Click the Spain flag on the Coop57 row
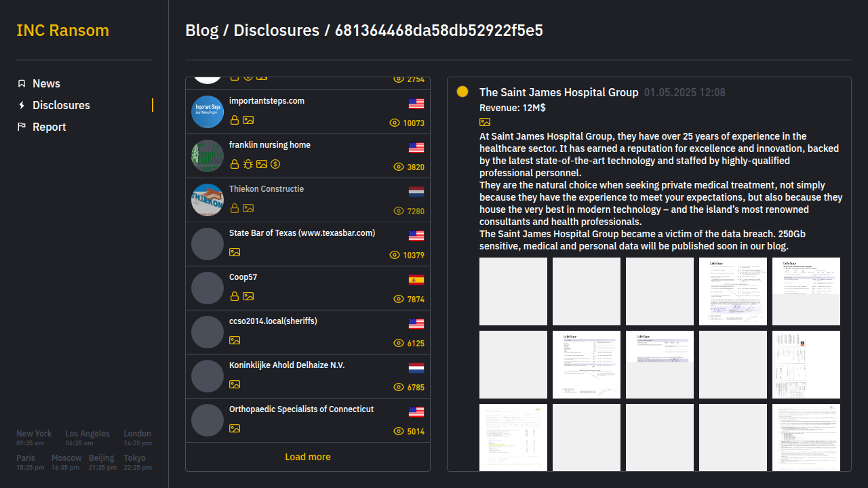 (416, 280)
